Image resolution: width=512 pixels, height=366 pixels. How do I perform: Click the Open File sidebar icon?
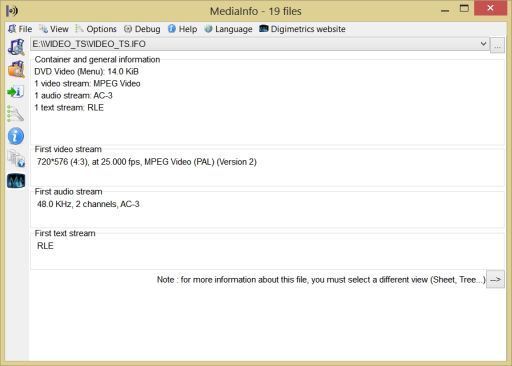click(x=16, y=47)
